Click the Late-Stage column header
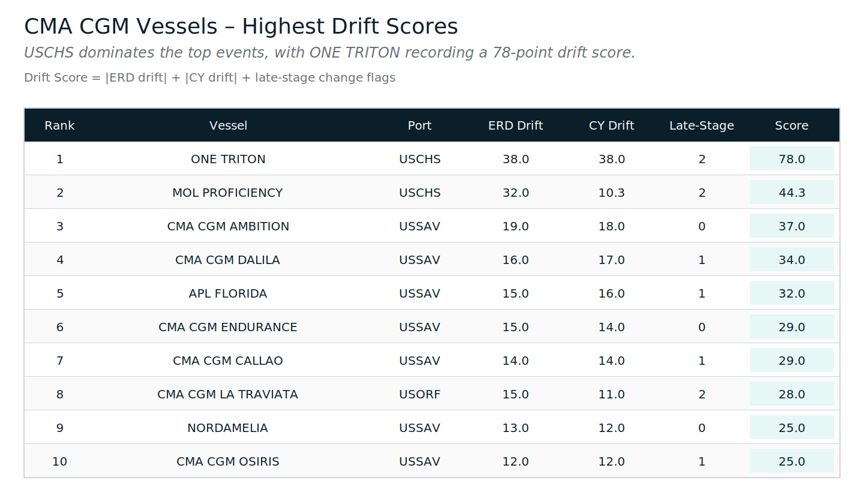This screenshot has height=504, width=864. pyautogui.click(x=701, y=125)
